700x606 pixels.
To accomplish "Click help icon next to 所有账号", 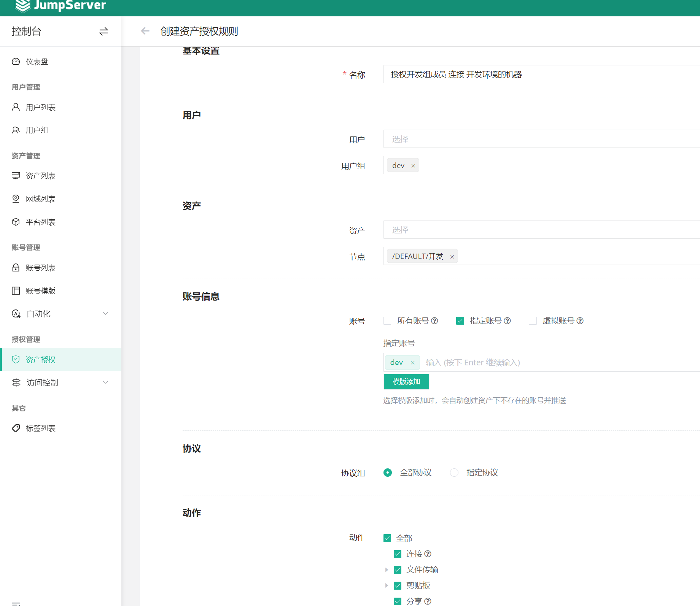I will pyautogui.click(x=434, y=321).
